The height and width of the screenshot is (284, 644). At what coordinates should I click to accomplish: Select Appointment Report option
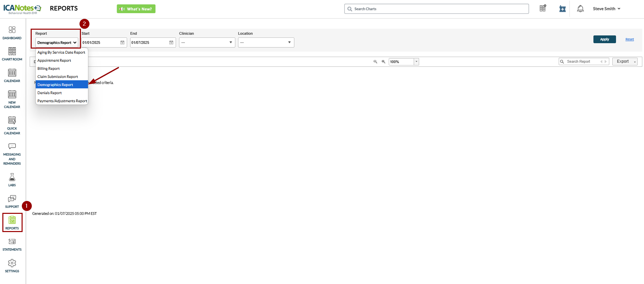pos(62,60)
